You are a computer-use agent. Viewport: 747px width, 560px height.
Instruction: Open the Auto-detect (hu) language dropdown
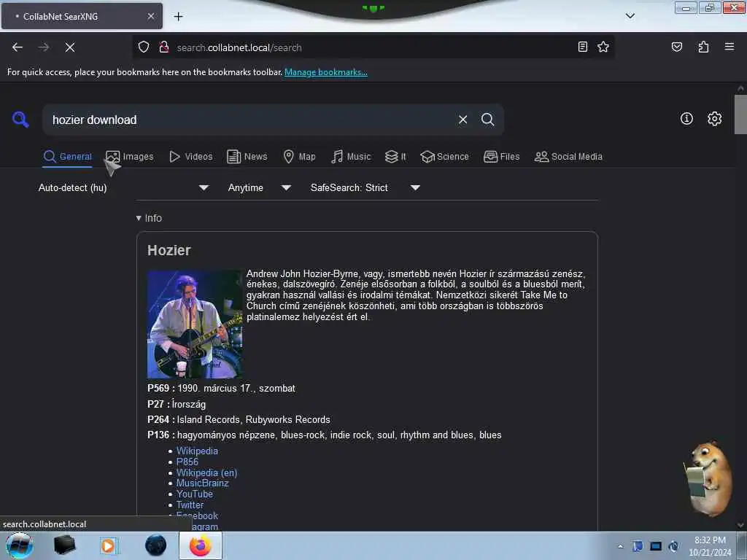[123, 187]
